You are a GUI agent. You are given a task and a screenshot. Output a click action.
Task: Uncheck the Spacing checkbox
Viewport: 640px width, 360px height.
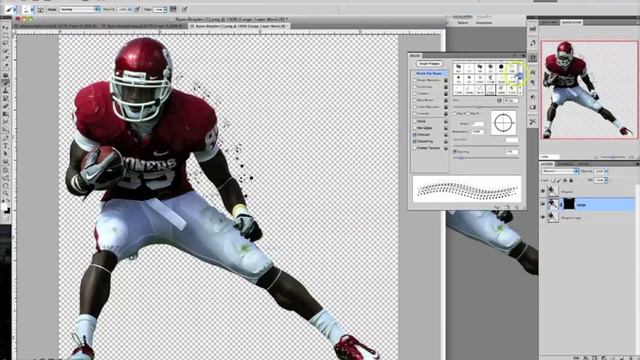coord(455,151)
